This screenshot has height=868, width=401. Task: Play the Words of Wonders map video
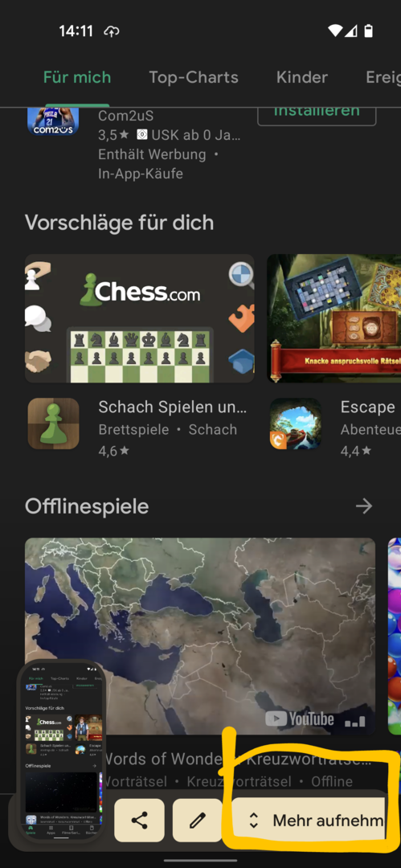[200, 636]
